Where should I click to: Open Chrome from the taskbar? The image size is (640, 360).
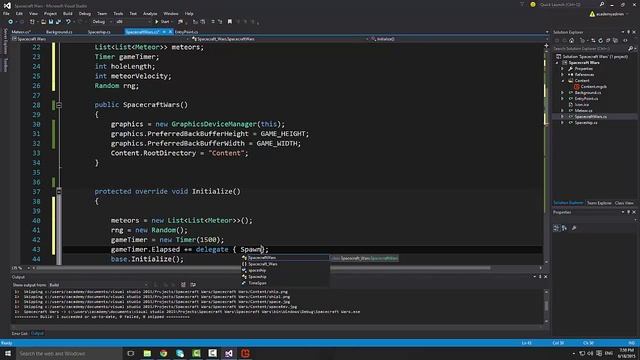coord(163,353)
